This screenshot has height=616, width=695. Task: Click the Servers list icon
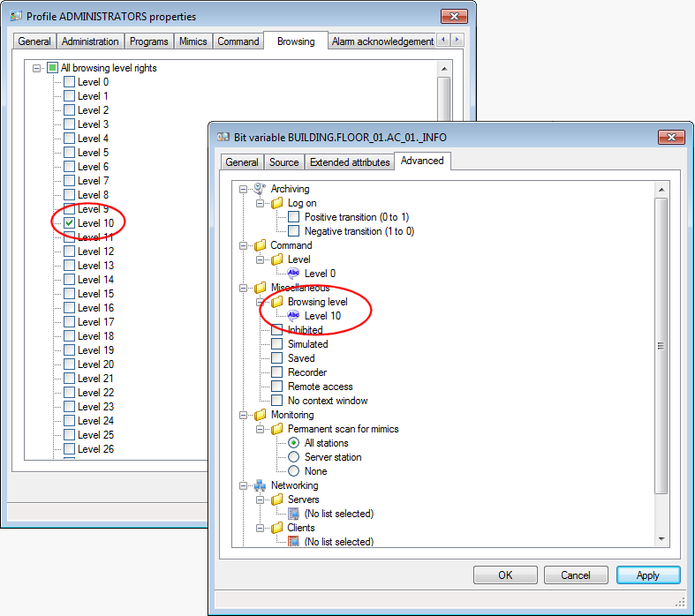294,514
